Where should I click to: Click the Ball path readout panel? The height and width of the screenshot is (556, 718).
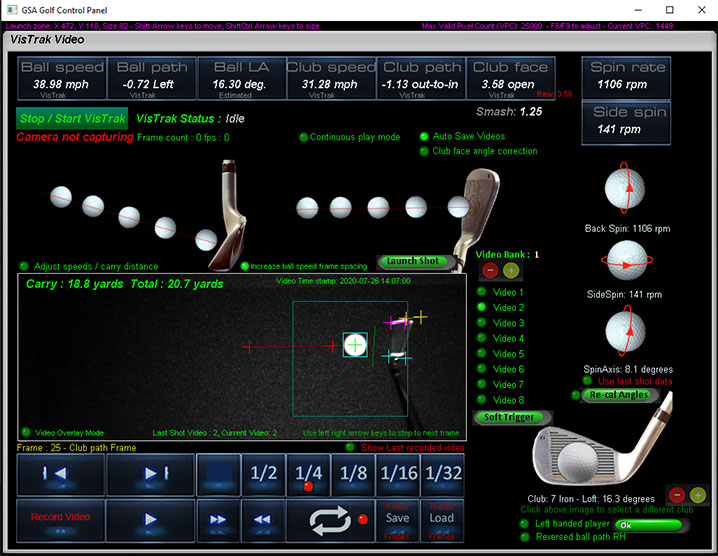[x=152, y=78]
